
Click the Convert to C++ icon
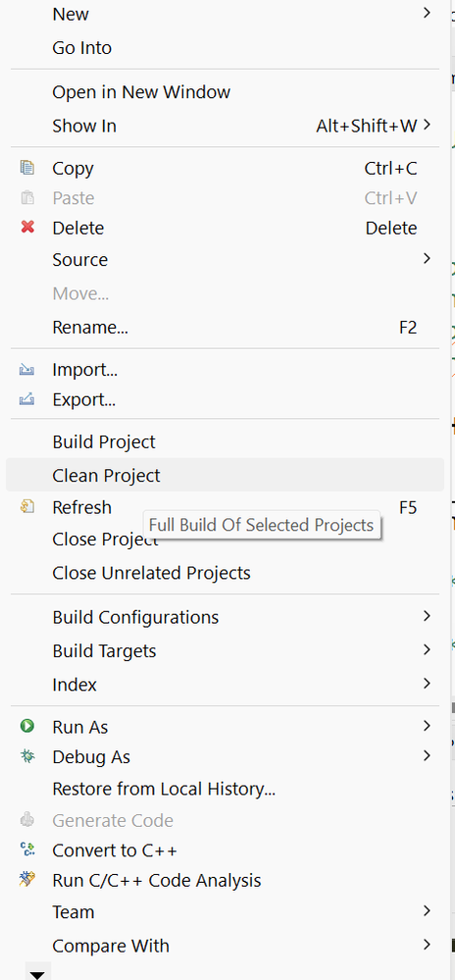click(x=27, y=850)
